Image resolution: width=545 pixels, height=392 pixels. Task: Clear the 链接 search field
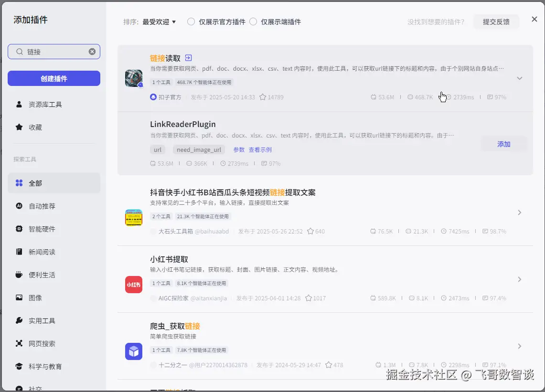coord(92,52)
